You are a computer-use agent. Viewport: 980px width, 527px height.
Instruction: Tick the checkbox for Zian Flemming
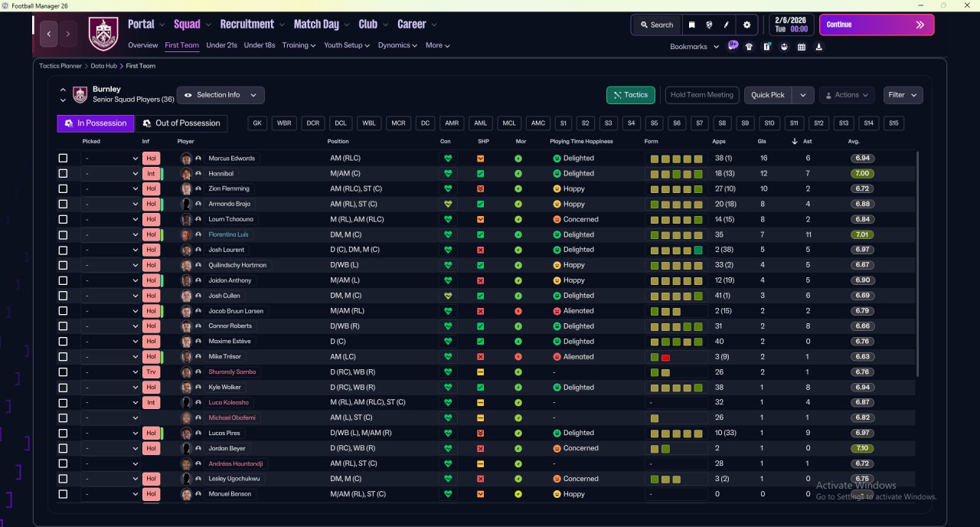(x=63, y=189)
